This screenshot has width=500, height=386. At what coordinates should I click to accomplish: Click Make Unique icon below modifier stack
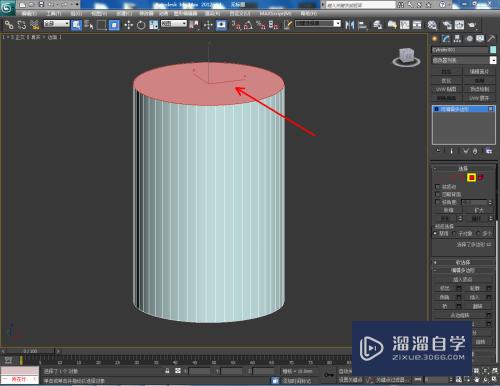coord(466,151)
